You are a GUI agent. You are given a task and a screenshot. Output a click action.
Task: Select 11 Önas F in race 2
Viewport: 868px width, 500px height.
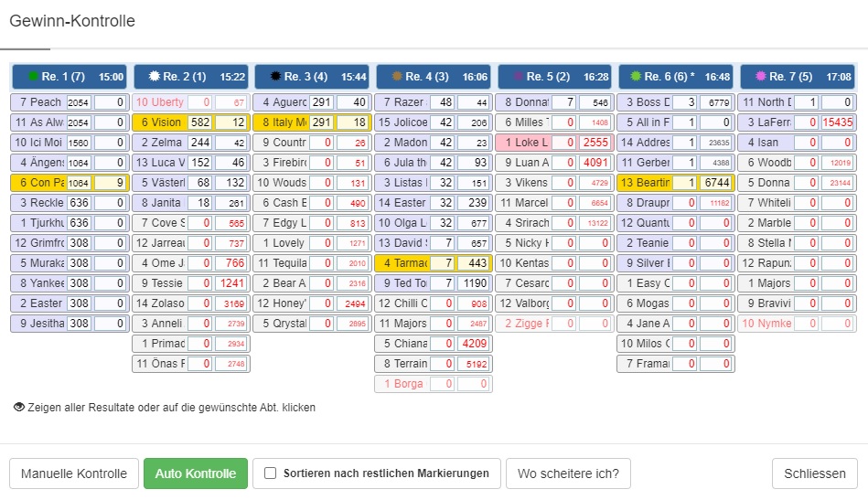click(x=191, y=364)
